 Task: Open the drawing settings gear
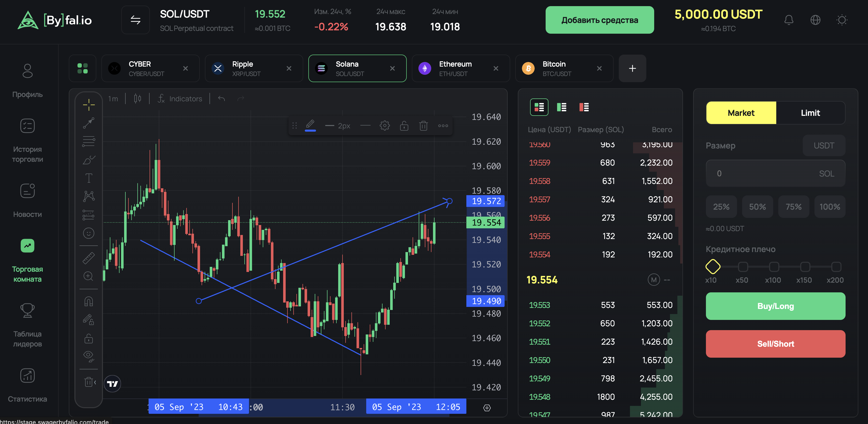pyautogui.click(x=385, y=126)
